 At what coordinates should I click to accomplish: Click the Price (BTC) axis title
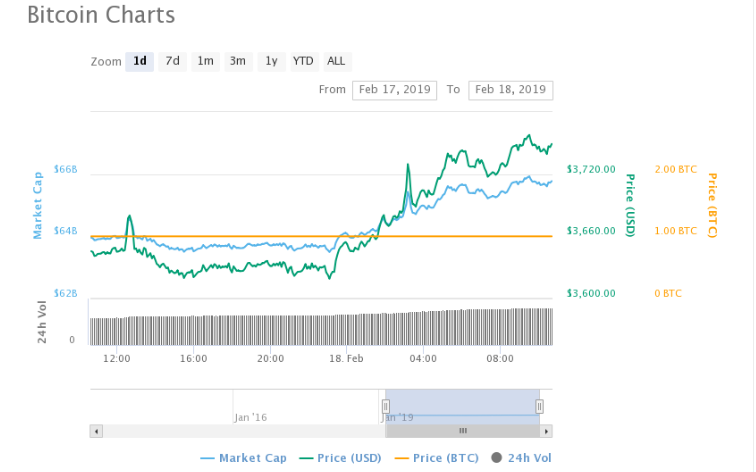[x=713, y=205]
